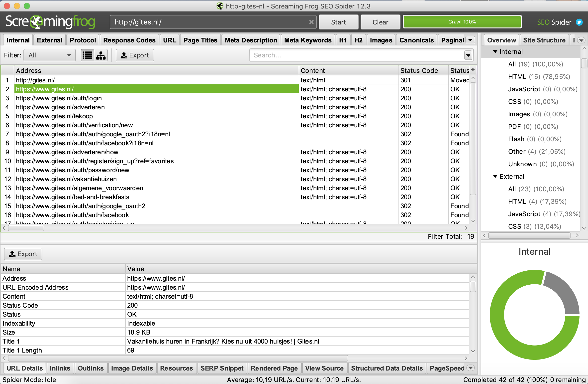Image resolution: width=588 pixels, height=384 pixels.
Task: Open the Response Codes tab
Action: (129, 40)
